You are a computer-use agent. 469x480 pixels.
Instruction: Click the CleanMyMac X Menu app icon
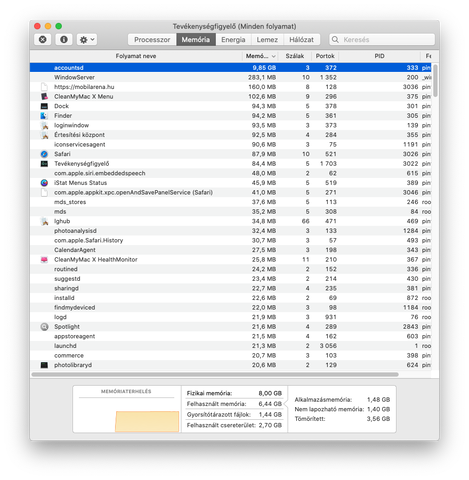pyautogui.click(x=44, y=97)
